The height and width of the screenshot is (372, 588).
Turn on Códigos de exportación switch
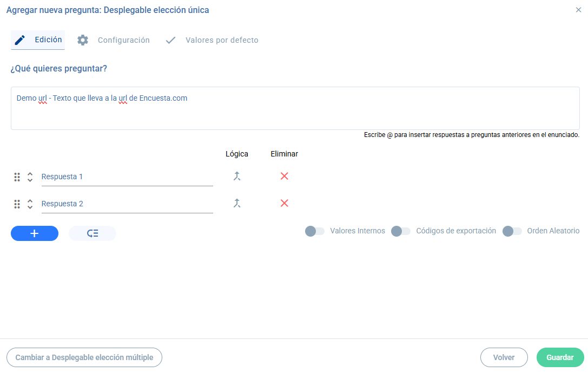[400, 231]
